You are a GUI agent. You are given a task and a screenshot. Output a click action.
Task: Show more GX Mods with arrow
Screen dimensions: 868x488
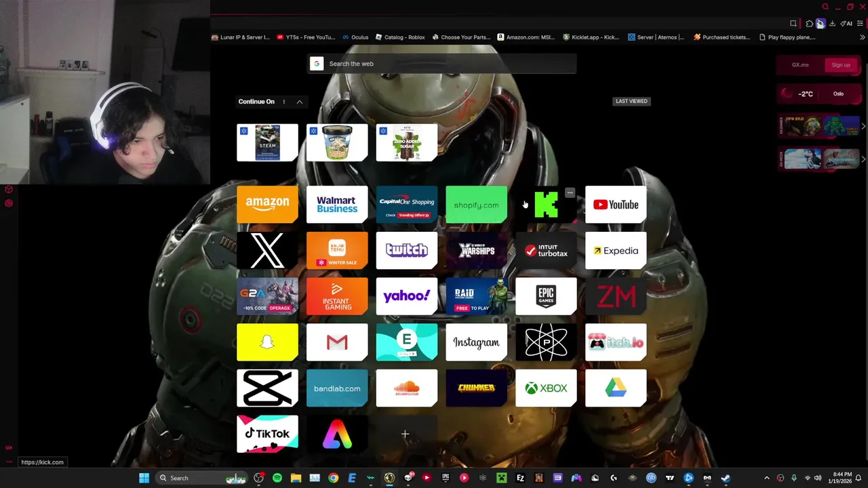[x=863, y=159]
